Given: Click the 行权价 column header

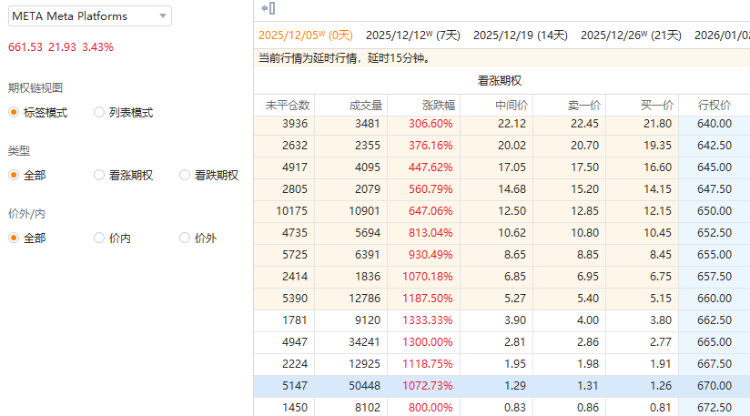Looking at the screenshot, I should point(714,105).
